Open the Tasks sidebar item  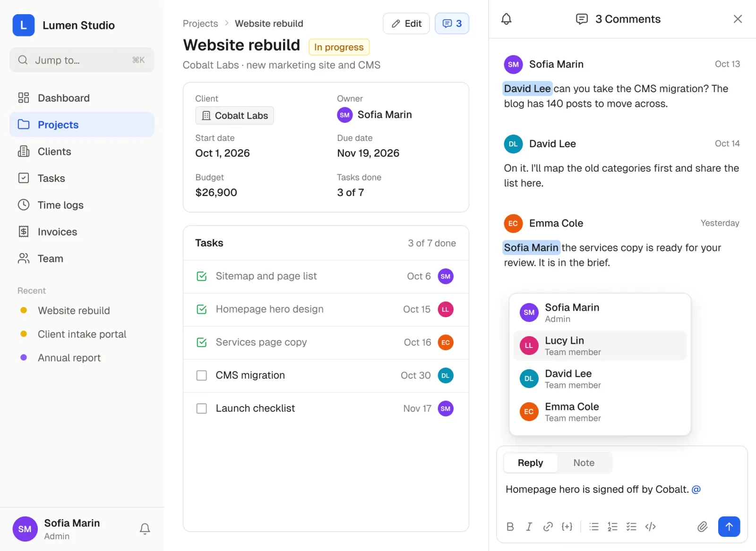pyautogui.click(x=82, y=178)
